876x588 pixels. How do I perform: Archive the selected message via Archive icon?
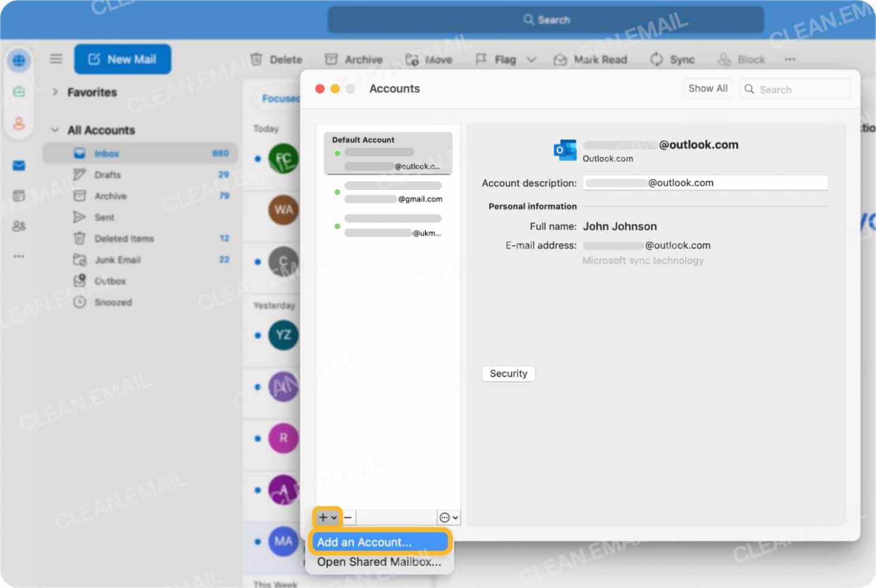(x=330, y=59)
